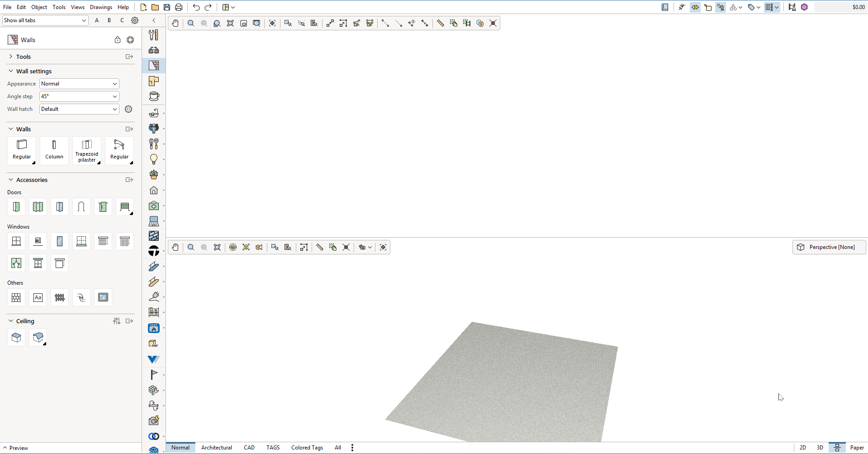Switch to the Architectural tab
The width and height of the screenshot is (868, 454).
click(217, 448)
